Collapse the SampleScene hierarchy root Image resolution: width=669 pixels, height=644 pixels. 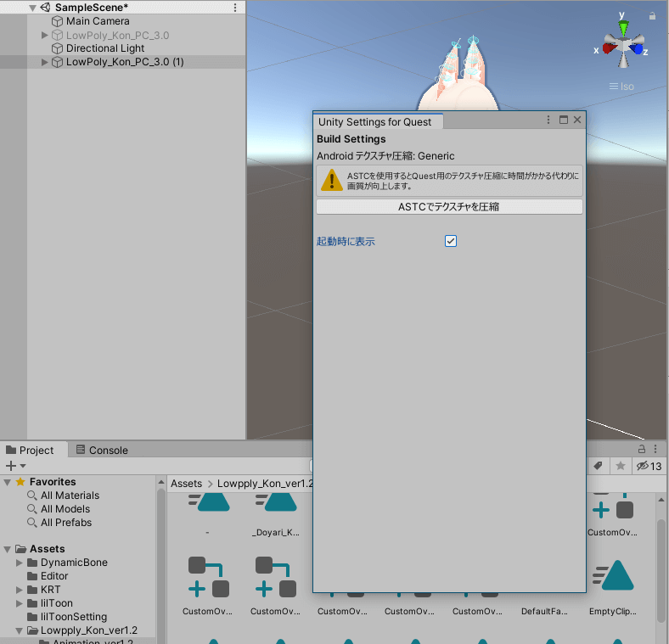point(32,8)
